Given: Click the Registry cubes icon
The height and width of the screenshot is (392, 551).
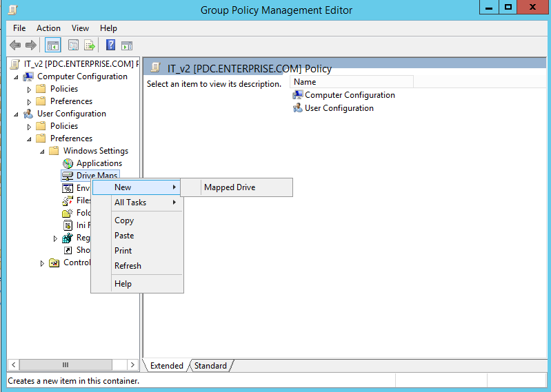Looking at the screenshot, I should (68, 238).
